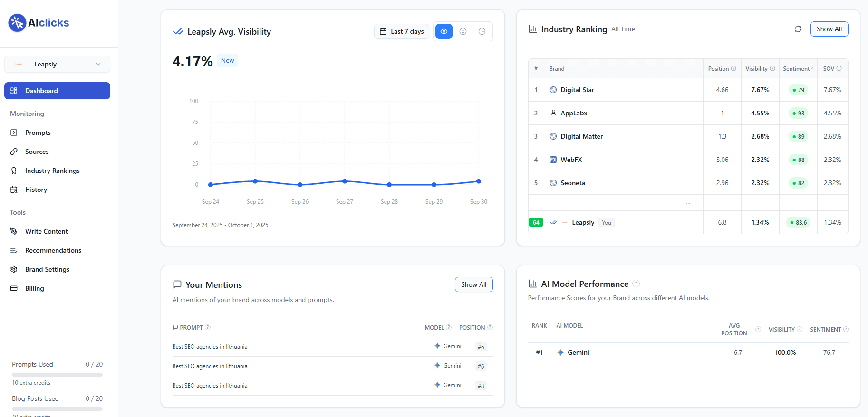Click the AIclicks logo

click(39, 23)
